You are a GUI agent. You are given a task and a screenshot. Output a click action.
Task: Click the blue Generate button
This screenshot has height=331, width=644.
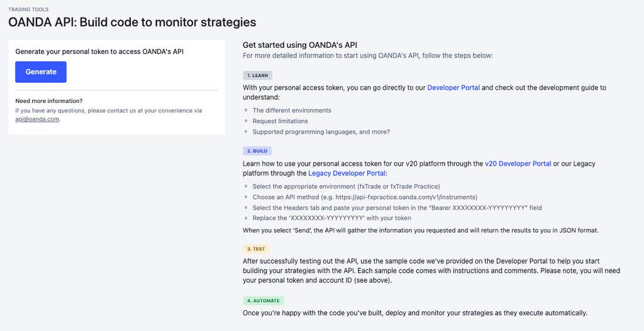click(x=41, y=72)
